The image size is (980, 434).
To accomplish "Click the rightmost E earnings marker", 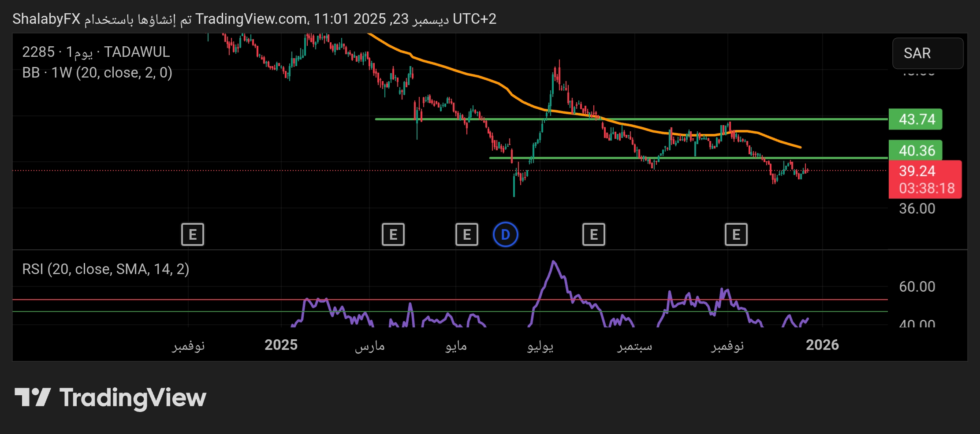I will click(x=736, y=234).
